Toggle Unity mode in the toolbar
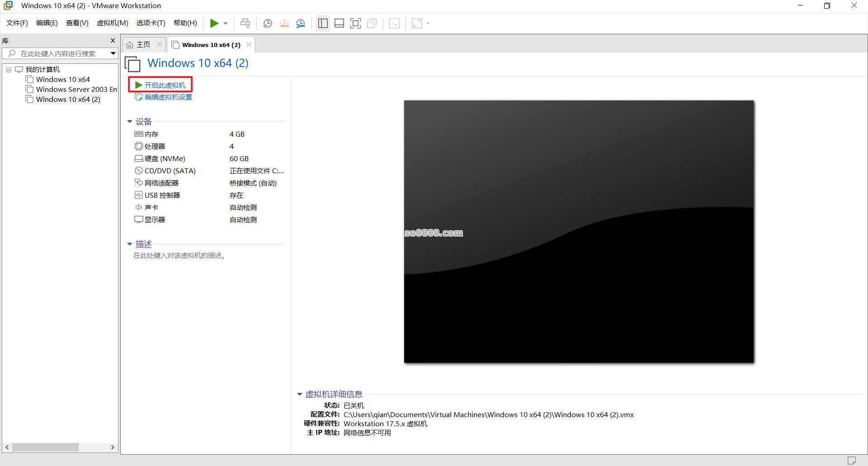 pos(373,23)
